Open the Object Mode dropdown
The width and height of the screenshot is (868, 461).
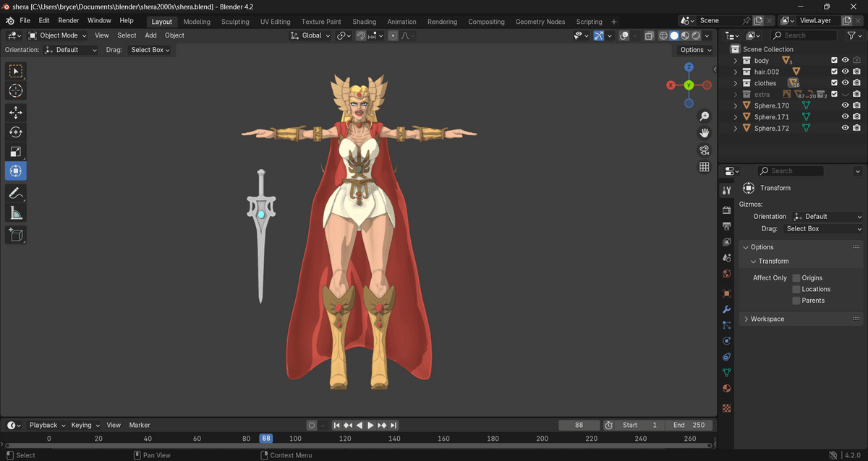tap(57, 35)
